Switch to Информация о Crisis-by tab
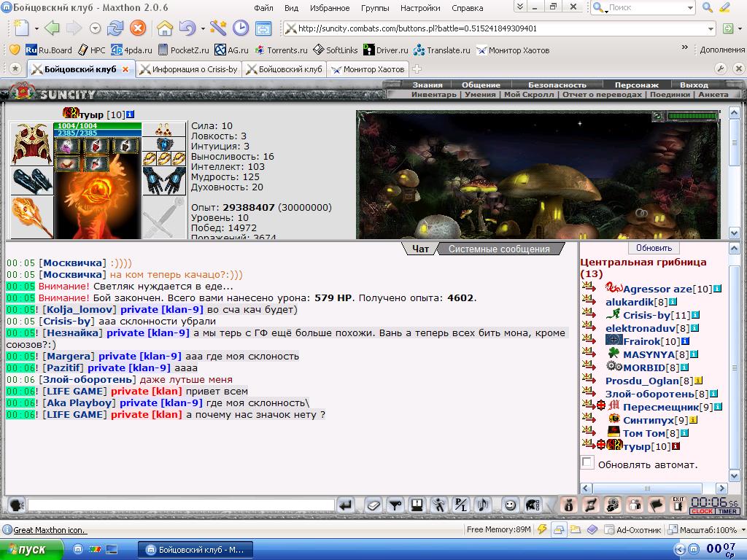747x560 pixels. pos(189,69)
